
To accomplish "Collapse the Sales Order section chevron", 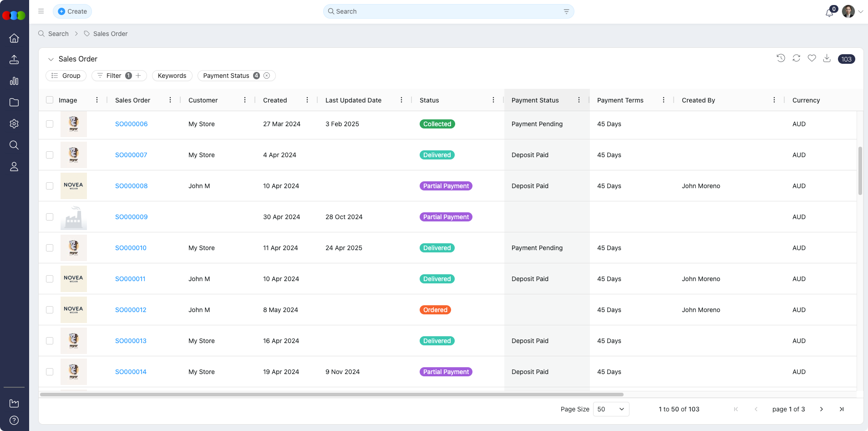I will (51, 59).
